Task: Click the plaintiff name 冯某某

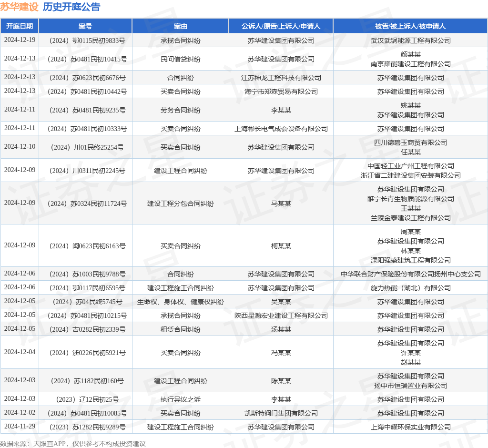Action: coord(281,353)
